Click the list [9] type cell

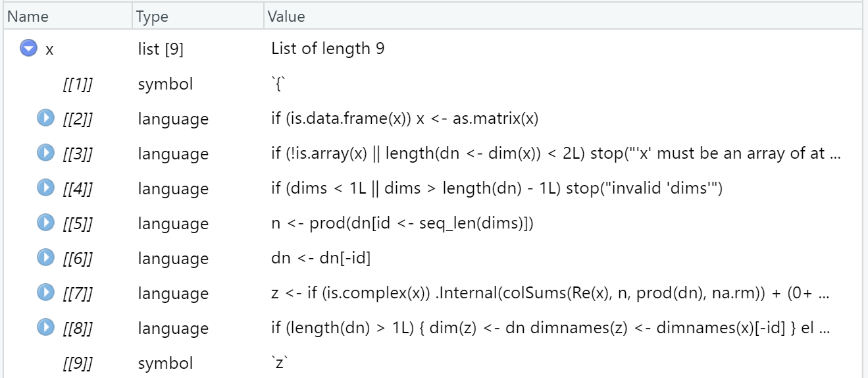(x=161, y=49)
